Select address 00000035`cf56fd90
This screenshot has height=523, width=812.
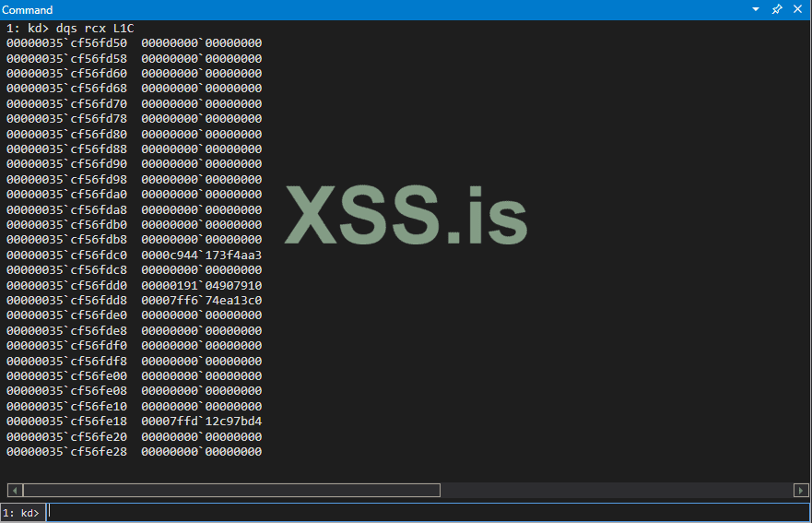coord(66,164)
